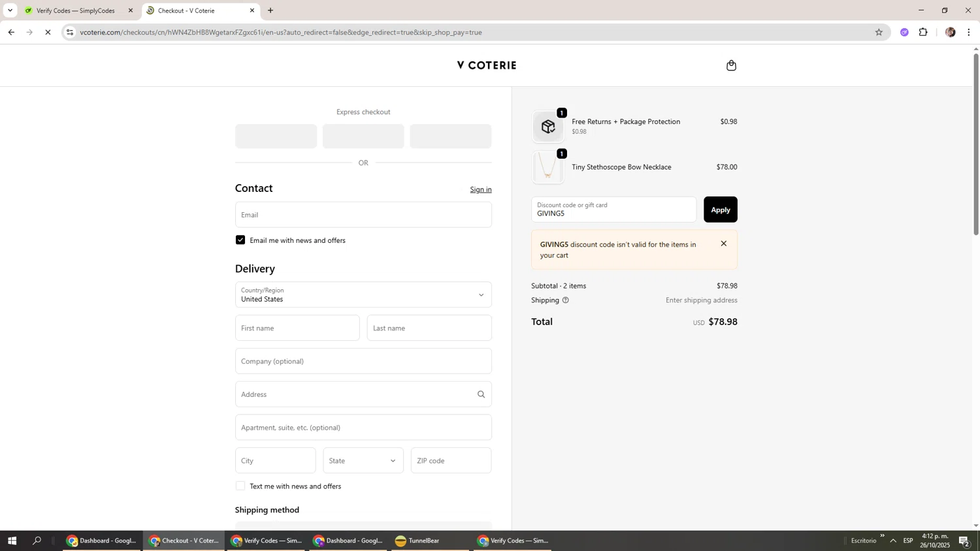Open the State dropdown
The image size is (980, 551).
point(363,461)
